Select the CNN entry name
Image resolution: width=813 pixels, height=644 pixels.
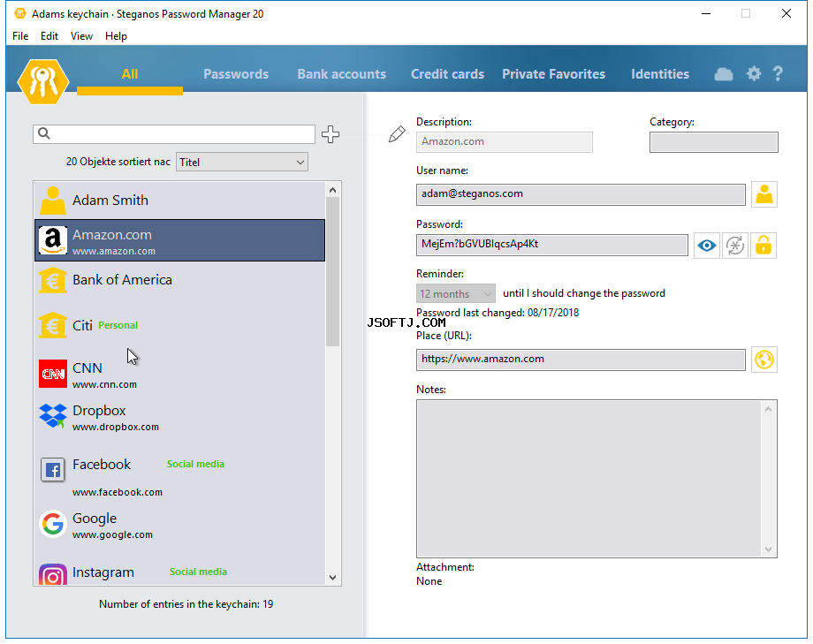point(87,368)
